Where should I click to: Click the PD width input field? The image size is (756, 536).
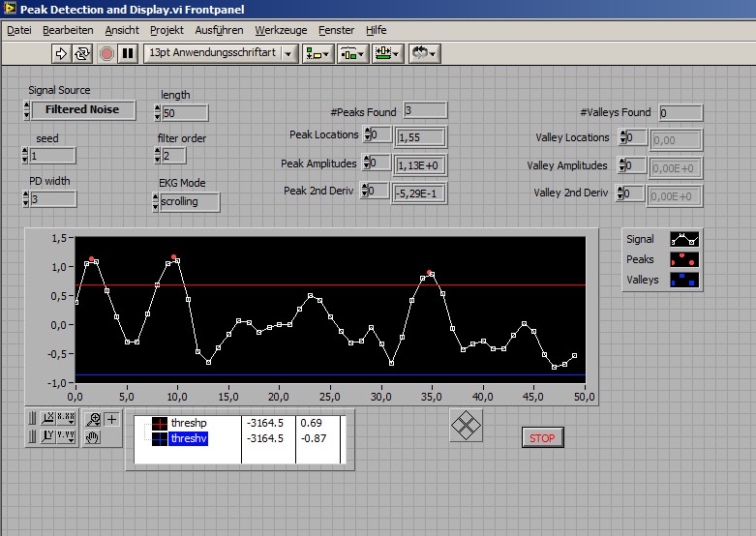click(x=53, y=199)
